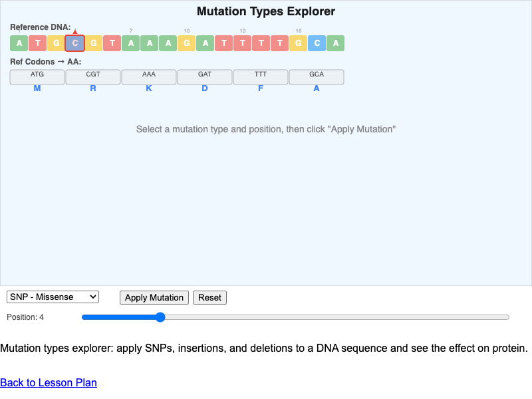Open the SNP - Missense mutation type dropdown
Viewport: 532px width, 399px height.
click(x=53, y=297)
